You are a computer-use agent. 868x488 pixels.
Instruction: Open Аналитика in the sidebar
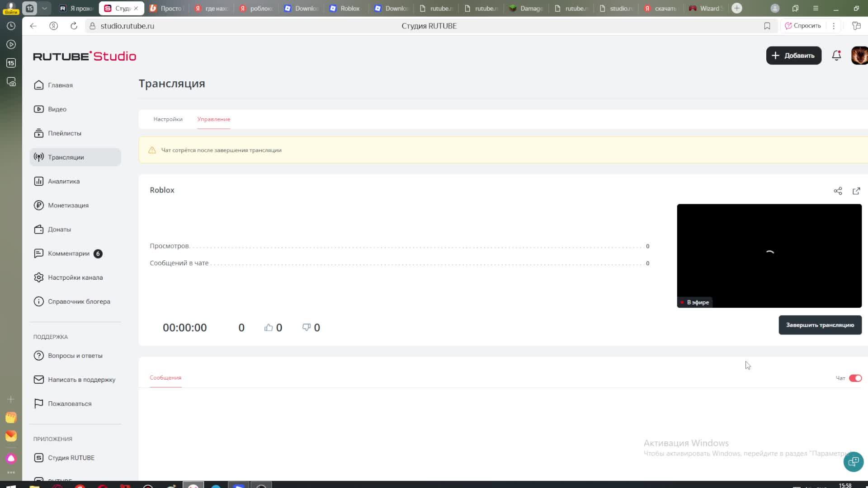64,181
